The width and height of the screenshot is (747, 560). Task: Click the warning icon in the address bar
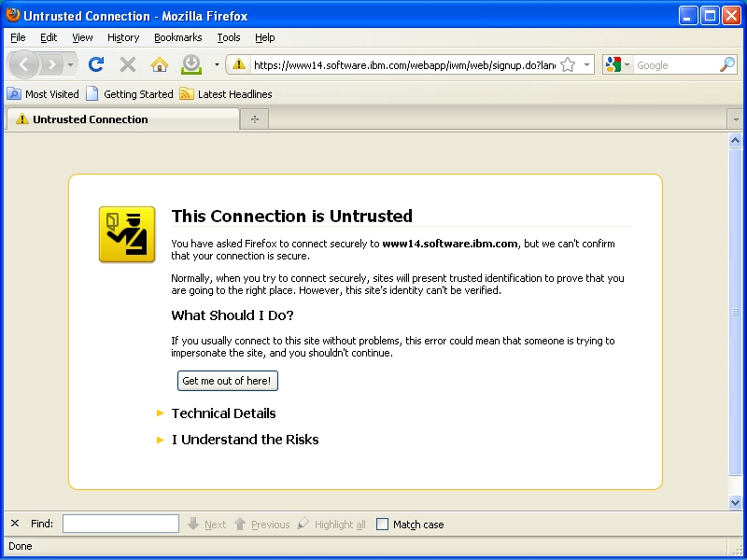tap(239, 64)
